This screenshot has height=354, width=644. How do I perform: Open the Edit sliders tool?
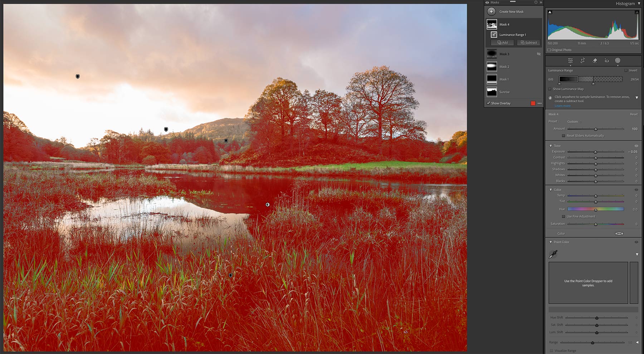570,60
